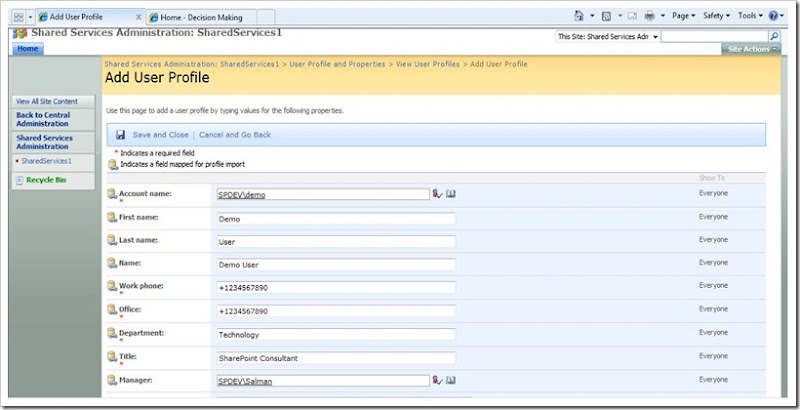Click the magnifier search button

click(x=774, y=36)
